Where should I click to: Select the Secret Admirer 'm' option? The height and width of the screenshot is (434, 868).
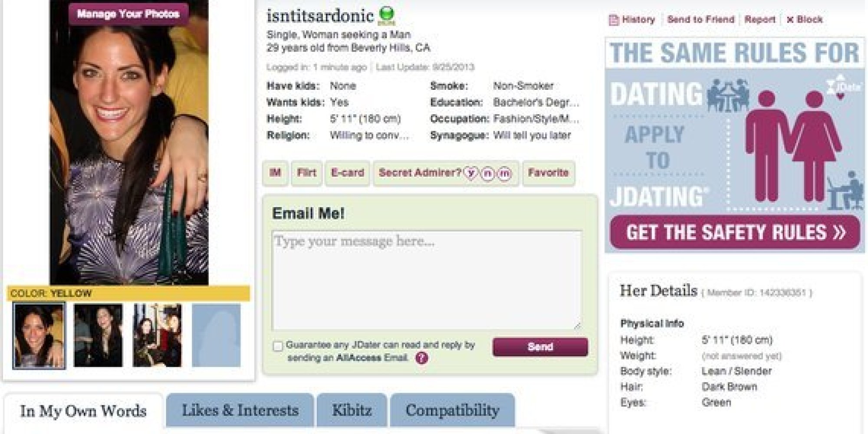coord(504,174)
